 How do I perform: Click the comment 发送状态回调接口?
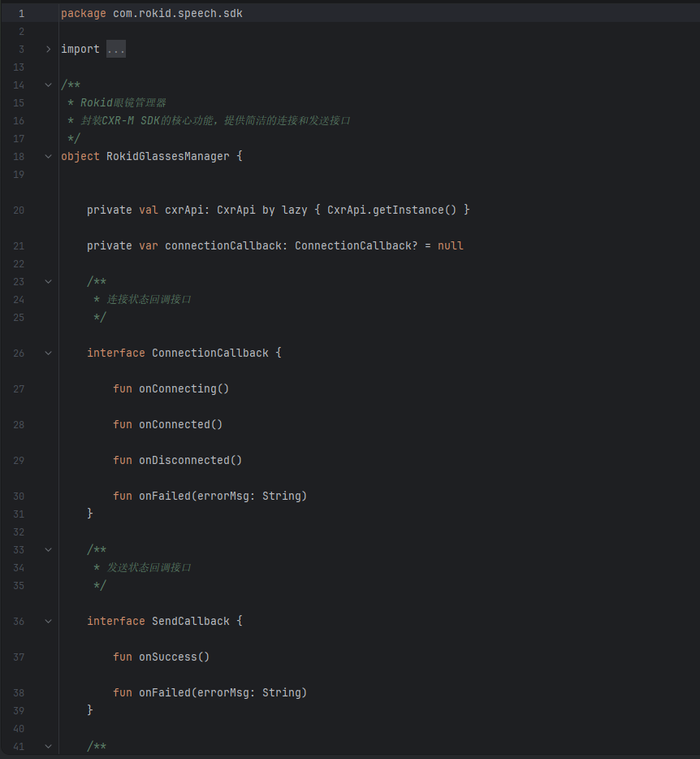coord(149,568)
